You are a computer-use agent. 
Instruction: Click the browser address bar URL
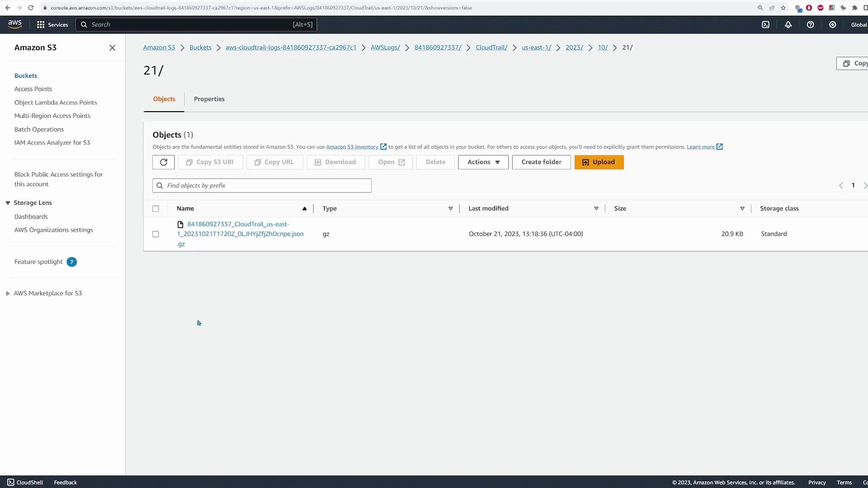[261, 8]
